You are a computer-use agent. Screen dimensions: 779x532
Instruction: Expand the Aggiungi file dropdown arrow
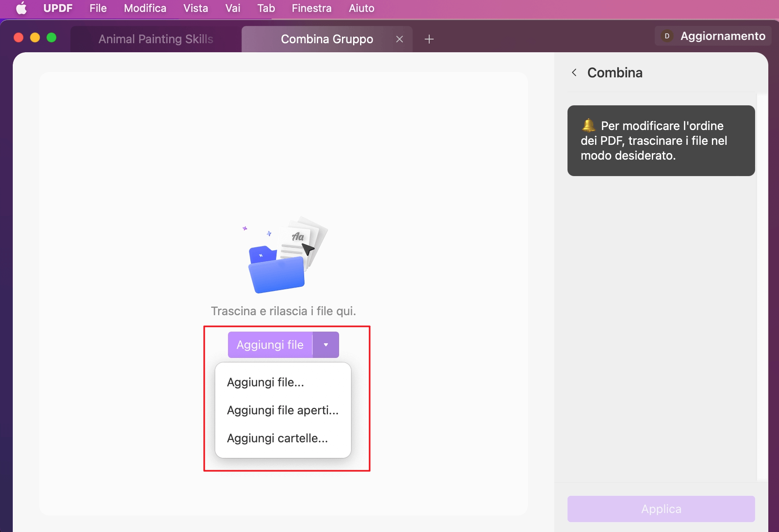(326, 345)
